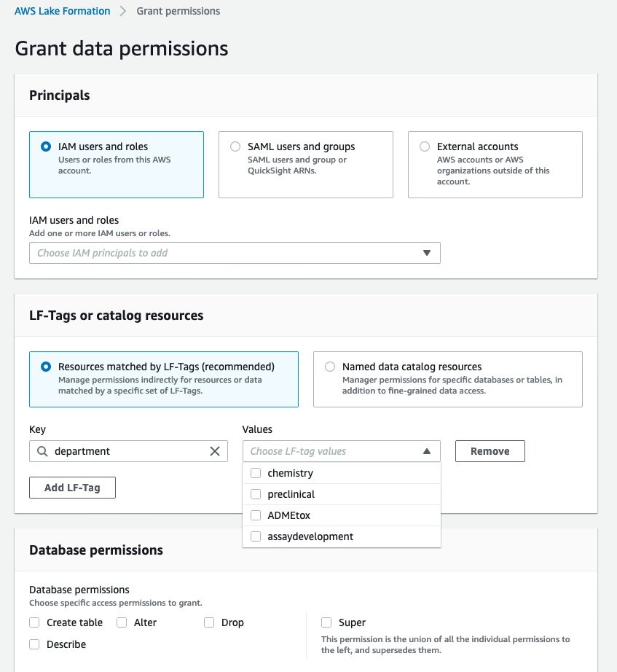Go to AWS Lake Formation breadcrumb link

pos(63,11)
